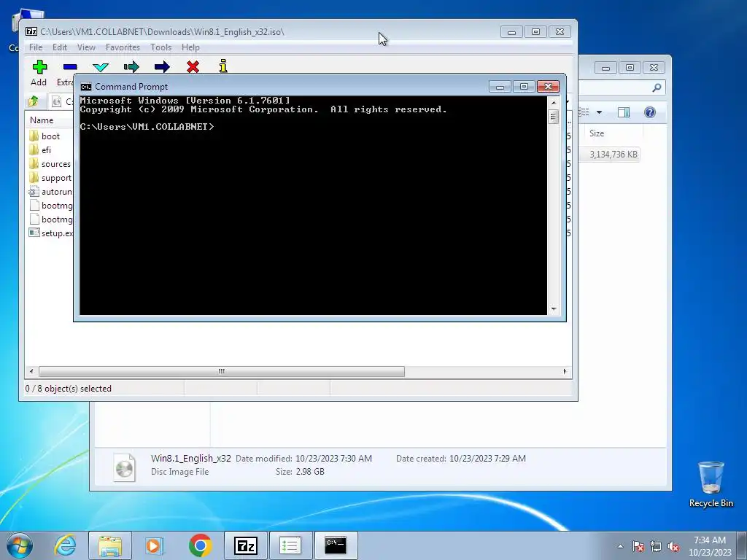Open Windows Media Player from taskbar
This screenshot has width=747, height=560.
click(154, 545)
